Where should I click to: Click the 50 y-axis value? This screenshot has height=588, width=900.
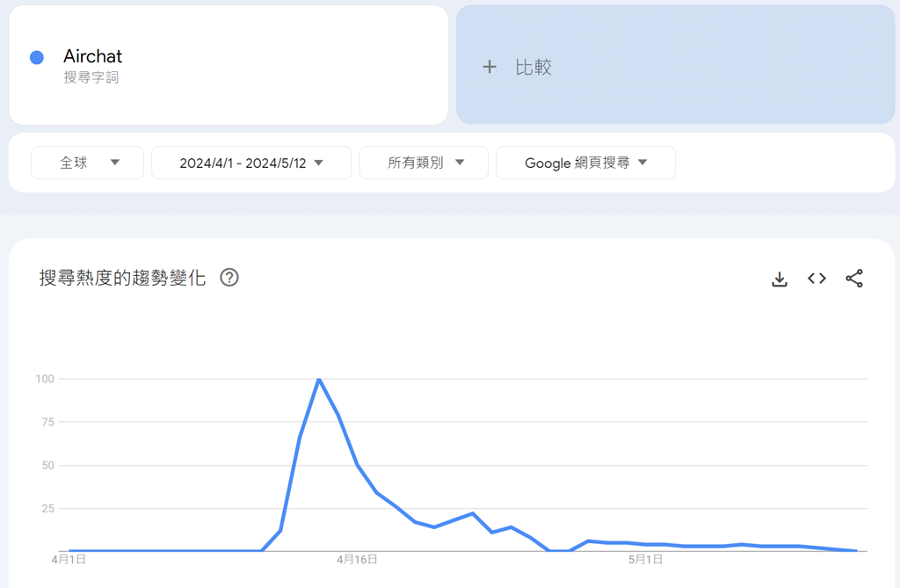(48, 465)
